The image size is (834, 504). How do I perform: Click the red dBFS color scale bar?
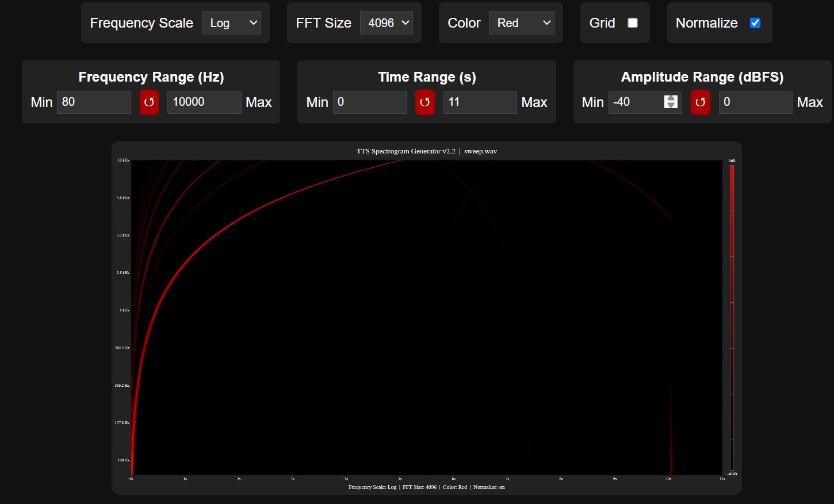click(x=732, y=230)
